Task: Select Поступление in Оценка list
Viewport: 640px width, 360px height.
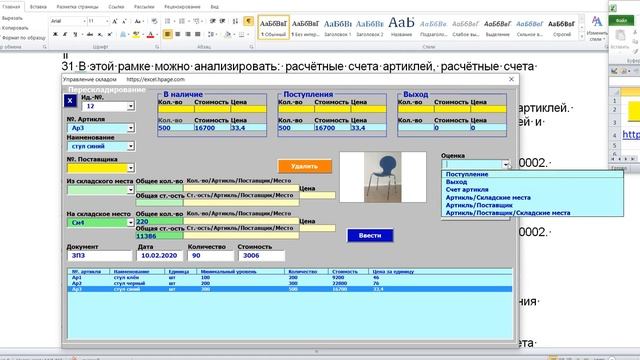Action: point(533,174)
